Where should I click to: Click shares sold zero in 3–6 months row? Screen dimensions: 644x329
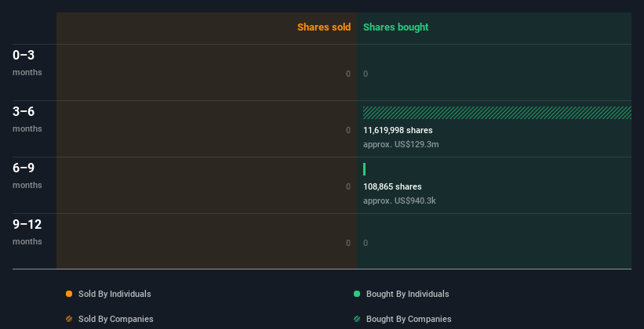[x=348, y=131]
